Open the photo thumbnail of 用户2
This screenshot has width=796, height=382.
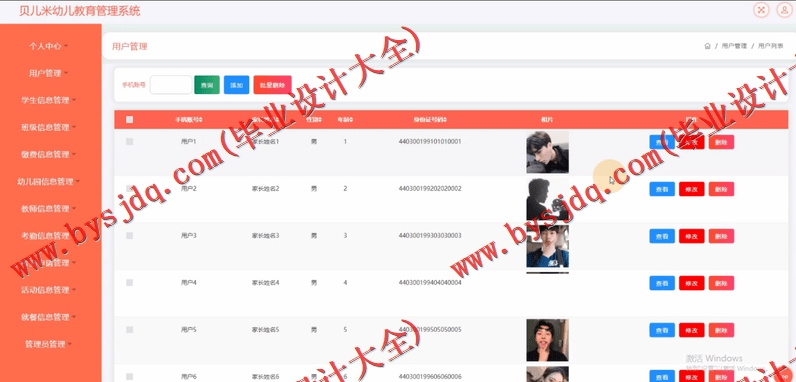tap(547, 199)
